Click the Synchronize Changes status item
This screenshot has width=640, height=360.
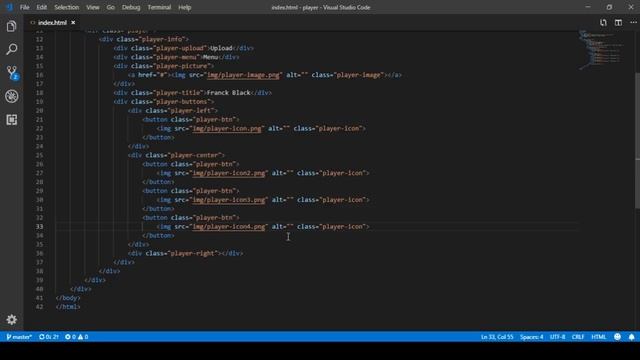coord(49,337)
